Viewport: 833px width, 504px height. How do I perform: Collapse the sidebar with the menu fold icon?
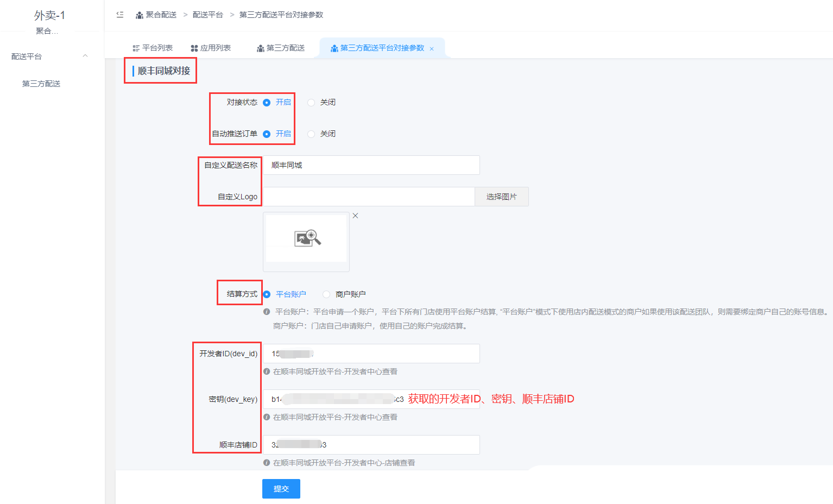pos(120,15)
